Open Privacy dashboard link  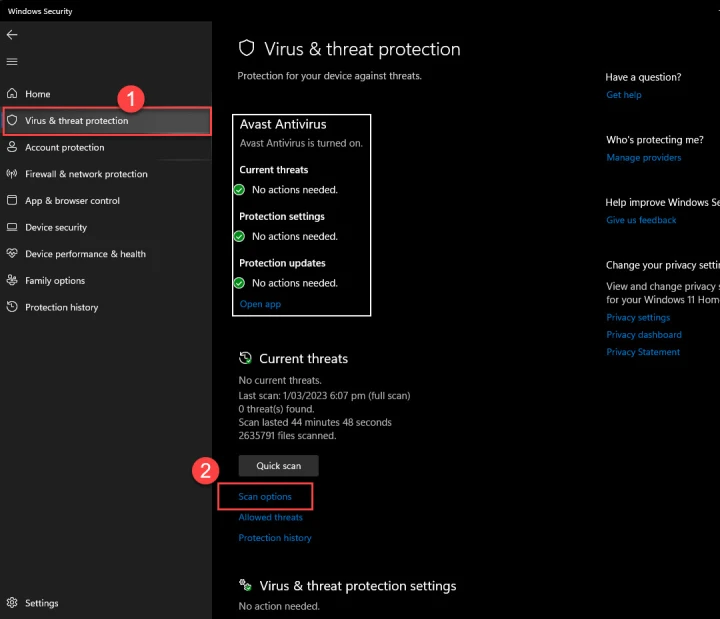coord(644,335)
